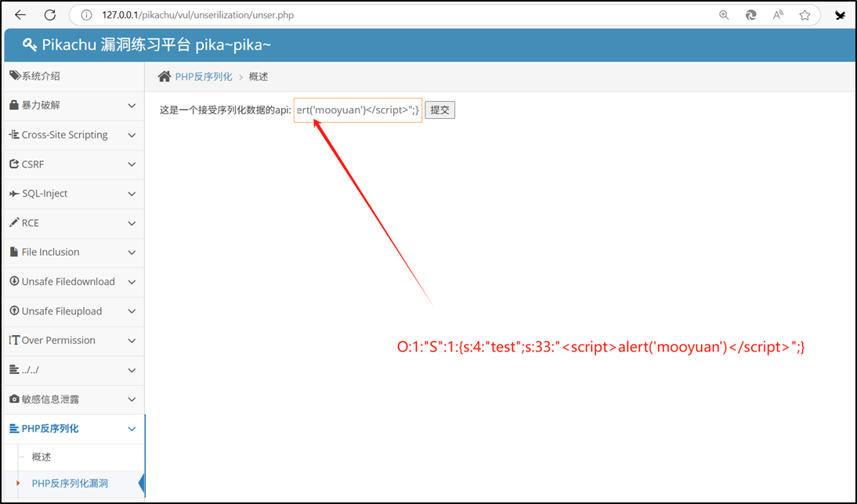Click the PHP反序列化 sidebar label
Viewport: 857px width, 504px height.
[x=50, y=429]
